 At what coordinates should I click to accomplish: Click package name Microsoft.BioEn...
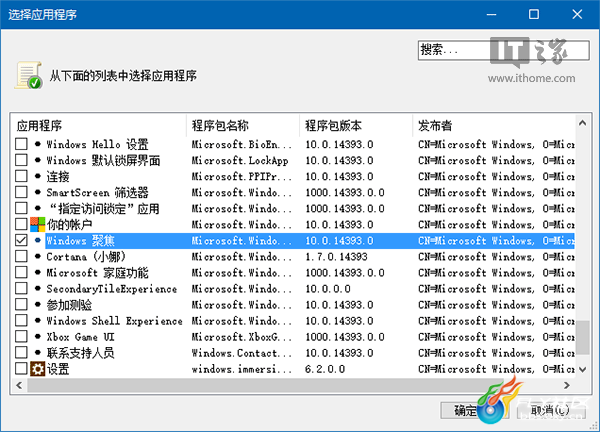[x=241, y=144]
